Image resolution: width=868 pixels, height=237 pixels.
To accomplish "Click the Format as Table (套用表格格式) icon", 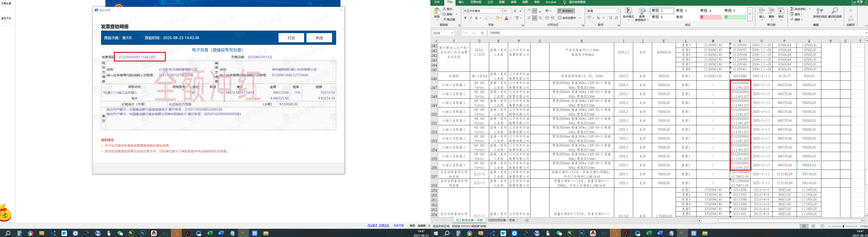I will (642, 11).
